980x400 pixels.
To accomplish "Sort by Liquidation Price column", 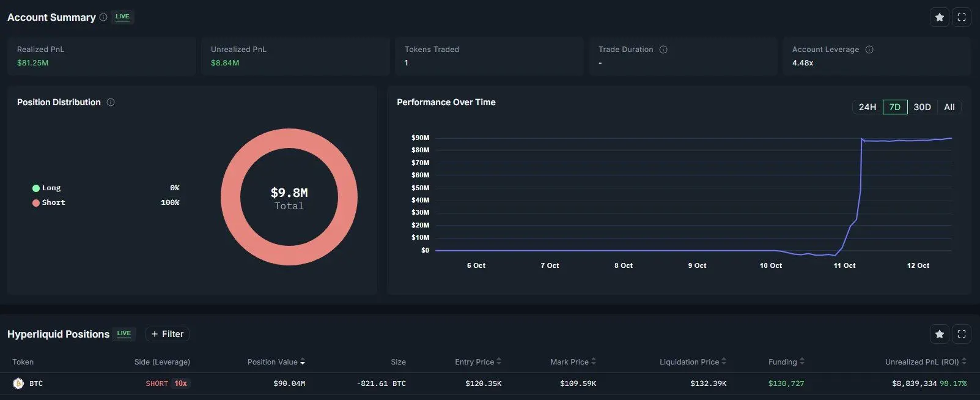I will coord(692,362).
